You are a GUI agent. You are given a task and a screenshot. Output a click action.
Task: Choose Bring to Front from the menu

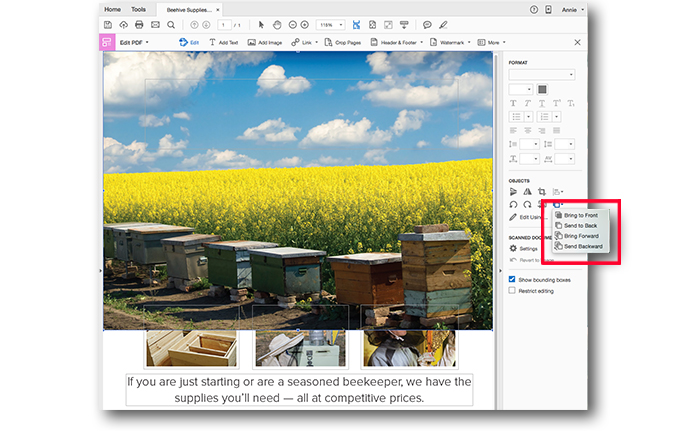579,215
